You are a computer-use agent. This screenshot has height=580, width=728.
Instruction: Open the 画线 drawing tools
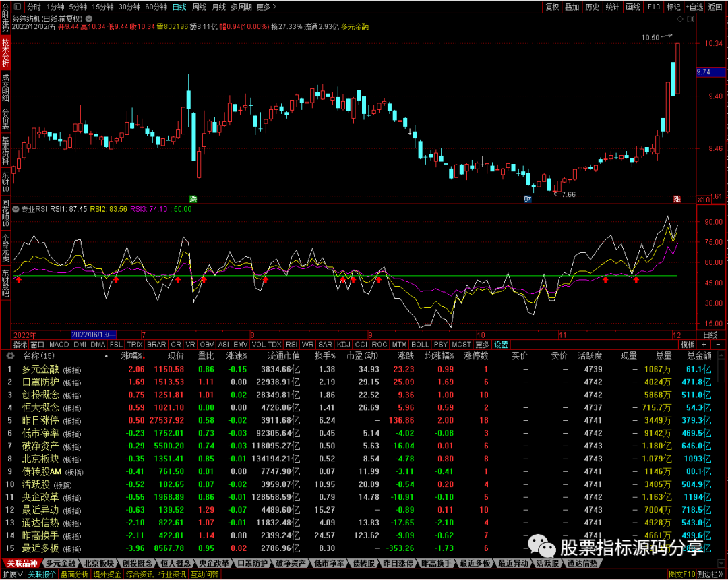point(633,7)
